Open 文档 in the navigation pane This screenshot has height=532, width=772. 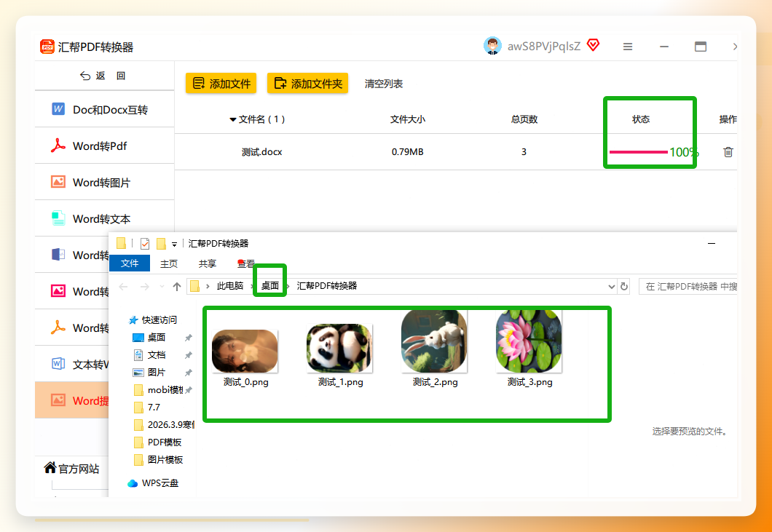tap(157, 355)
